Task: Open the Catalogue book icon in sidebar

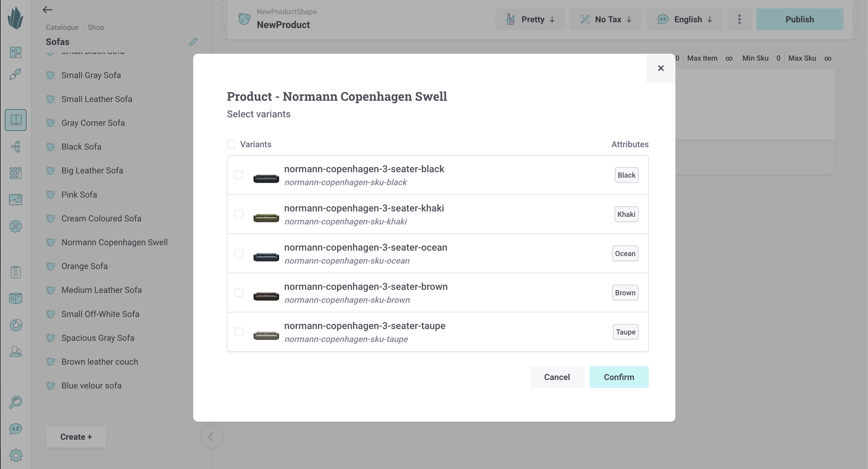Action: 16,120
